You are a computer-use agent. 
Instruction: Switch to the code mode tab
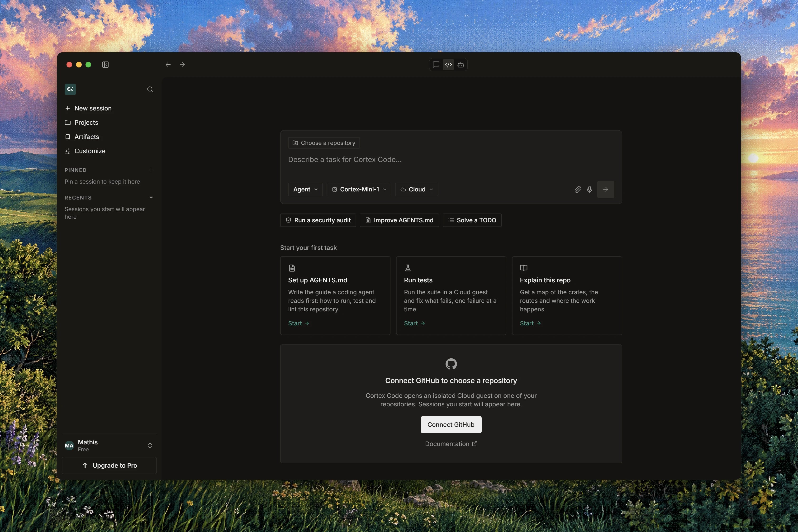[448, 64]
